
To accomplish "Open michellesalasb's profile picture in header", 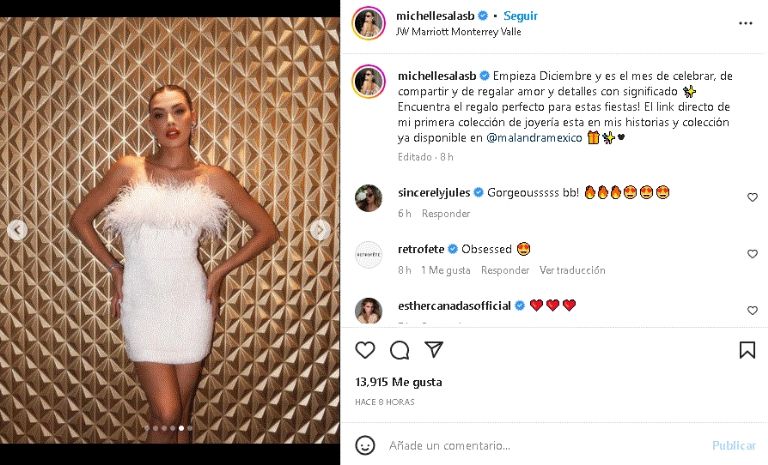I will [x=367, y=23].
